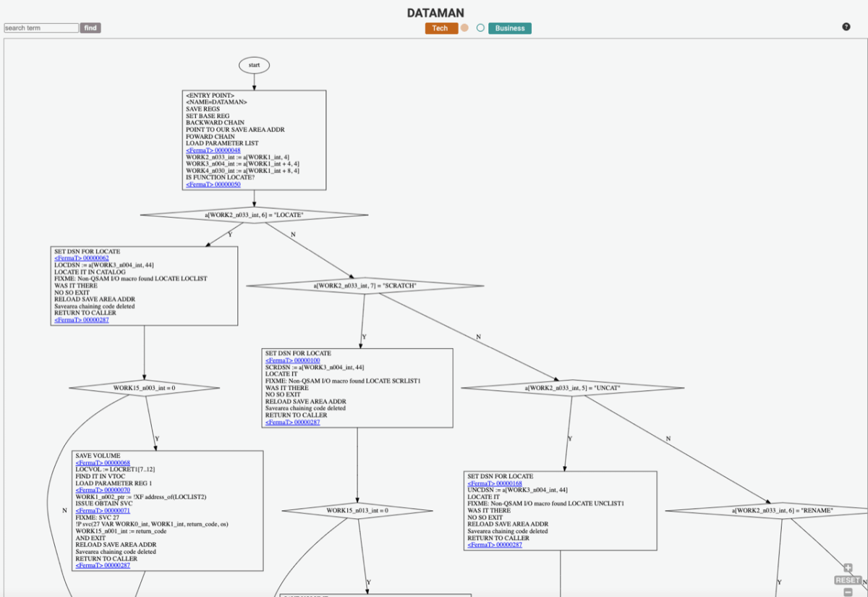
Task: Select the orange radio beside Tech
Action: (464, 27)
